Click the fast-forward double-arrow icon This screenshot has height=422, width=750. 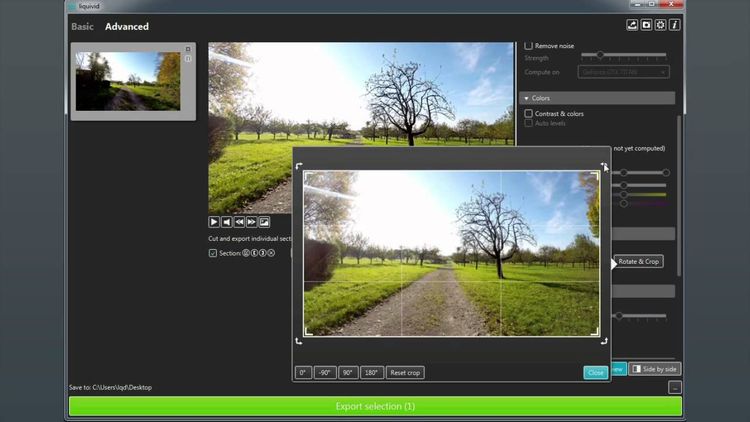point(252,222)
